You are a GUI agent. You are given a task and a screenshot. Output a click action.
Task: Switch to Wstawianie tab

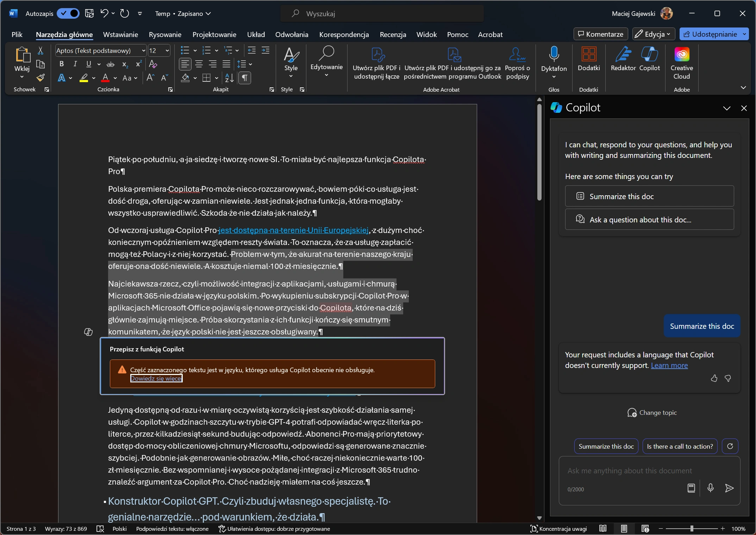(120, 34)
